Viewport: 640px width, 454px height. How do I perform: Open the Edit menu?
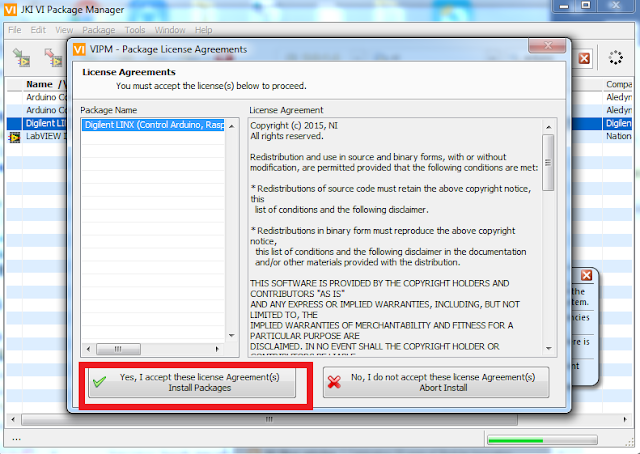coord(38,30)
